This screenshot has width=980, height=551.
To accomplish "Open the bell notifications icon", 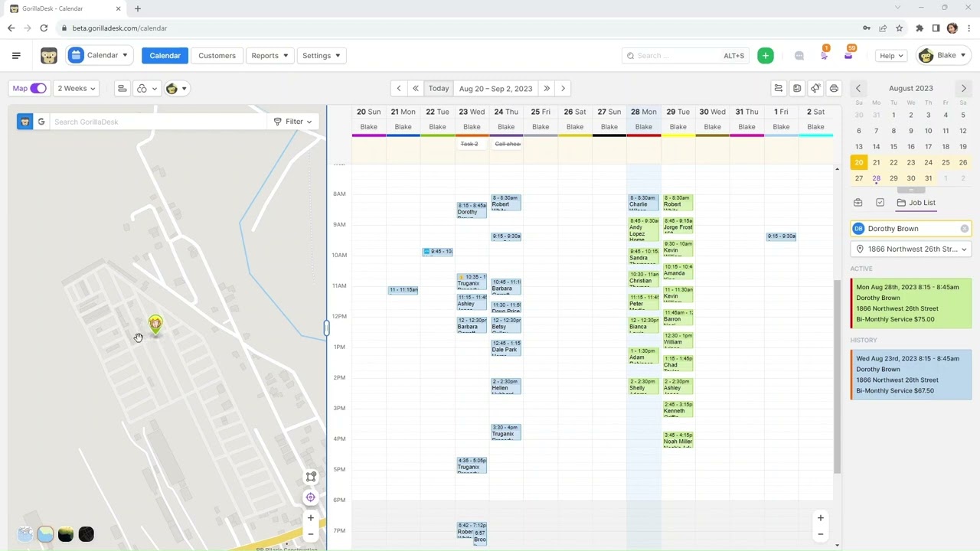I will click(x=825, y=54).
